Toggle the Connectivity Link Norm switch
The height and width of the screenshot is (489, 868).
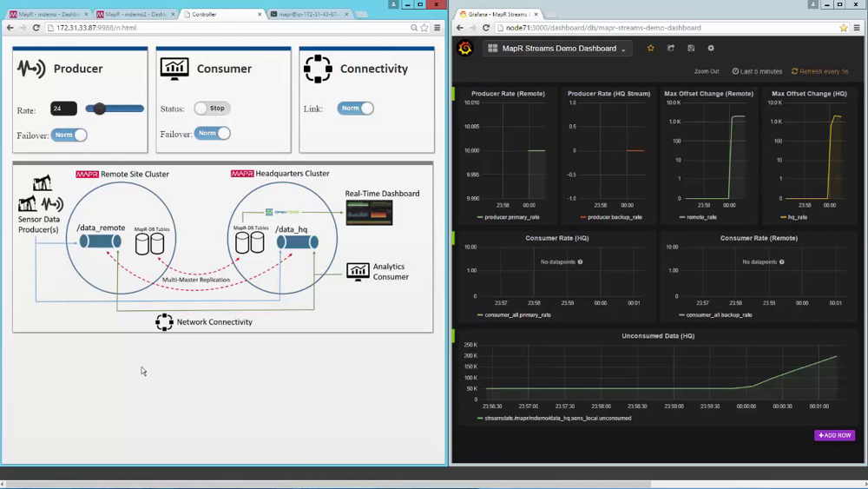(x=355, y=108)
